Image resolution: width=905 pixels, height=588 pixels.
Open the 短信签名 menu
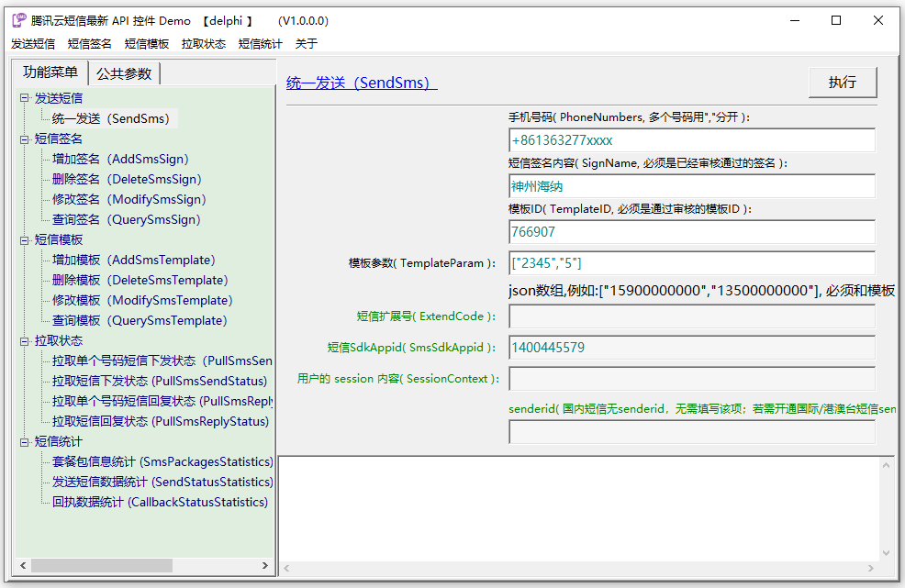point(89,44)
